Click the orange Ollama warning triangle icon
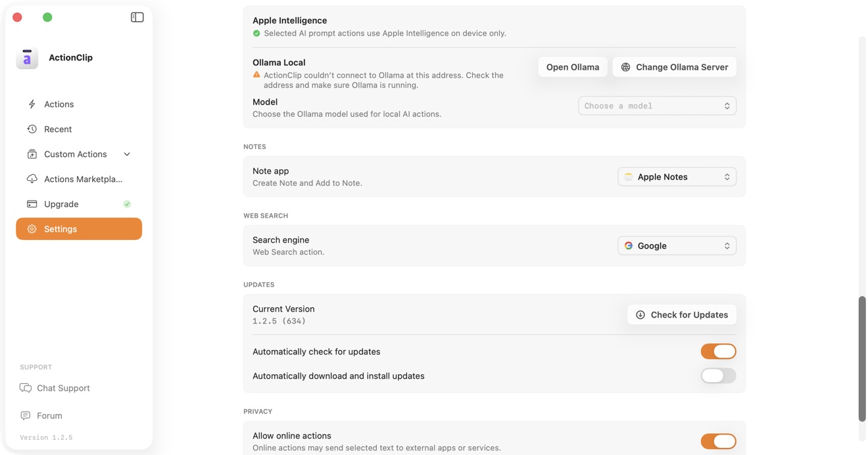This screenshot has height=455, width=868. pyautogui.click(x=256, y=75)
